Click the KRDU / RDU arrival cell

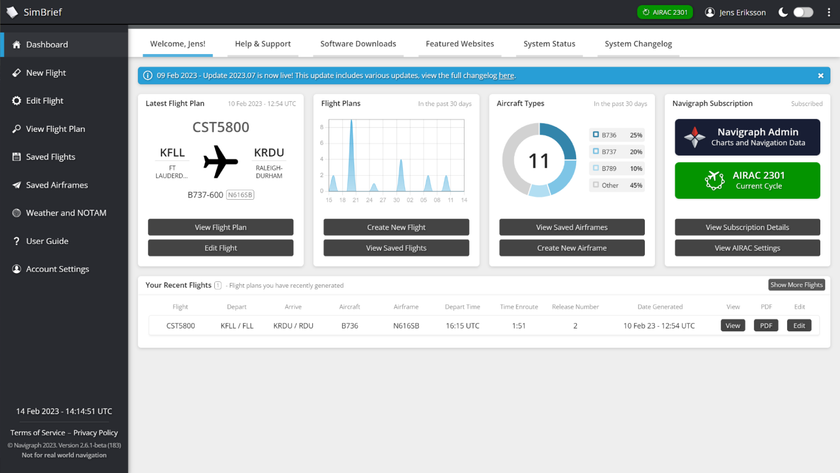tap(293, 326)
